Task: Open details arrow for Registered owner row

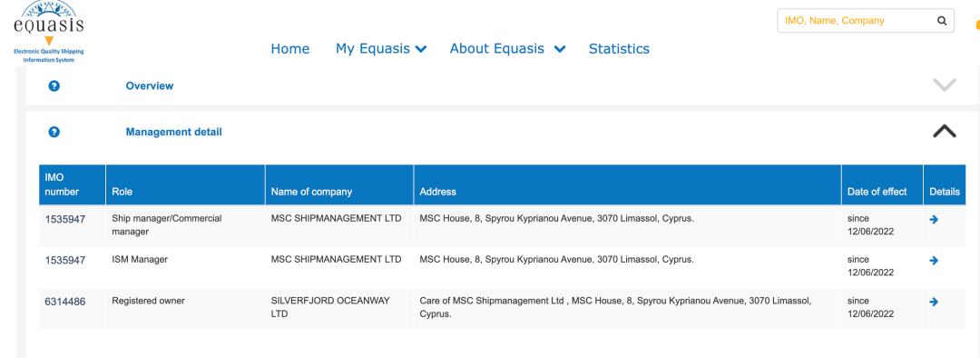Action: 934,302
